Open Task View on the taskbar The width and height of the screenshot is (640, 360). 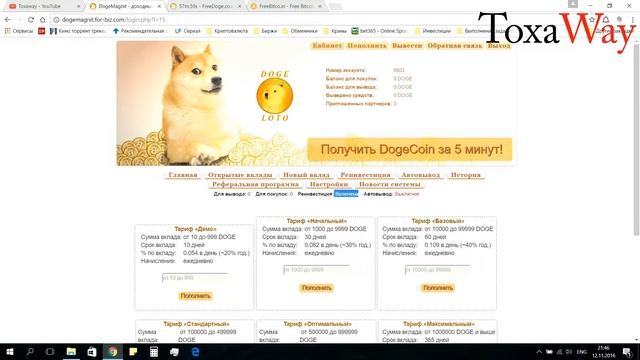click(50, 352)
